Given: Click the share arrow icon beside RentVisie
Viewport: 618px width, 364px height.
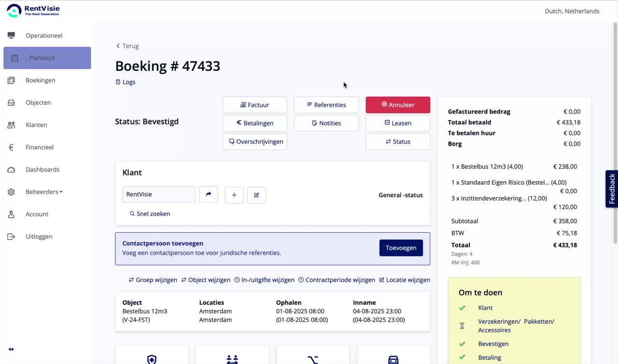Looking at the screenshot, I should coord(209,195).
